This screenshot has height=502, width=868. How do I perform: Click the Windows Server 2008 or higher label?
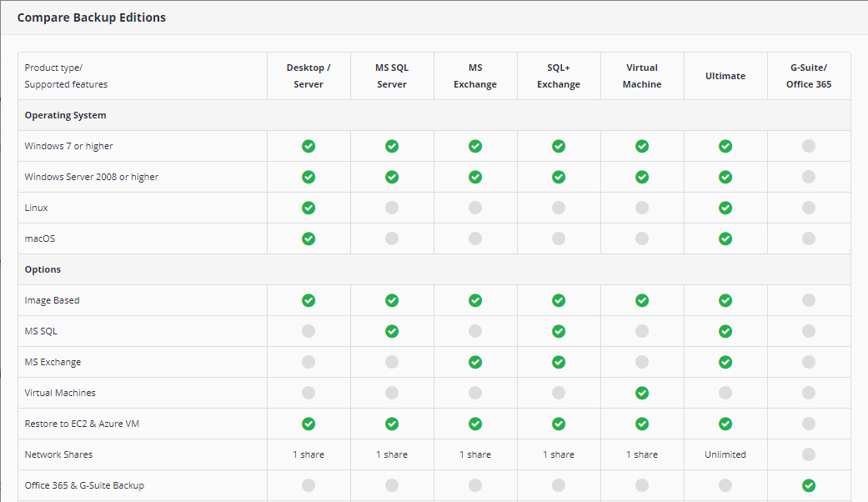coord(92,177)
